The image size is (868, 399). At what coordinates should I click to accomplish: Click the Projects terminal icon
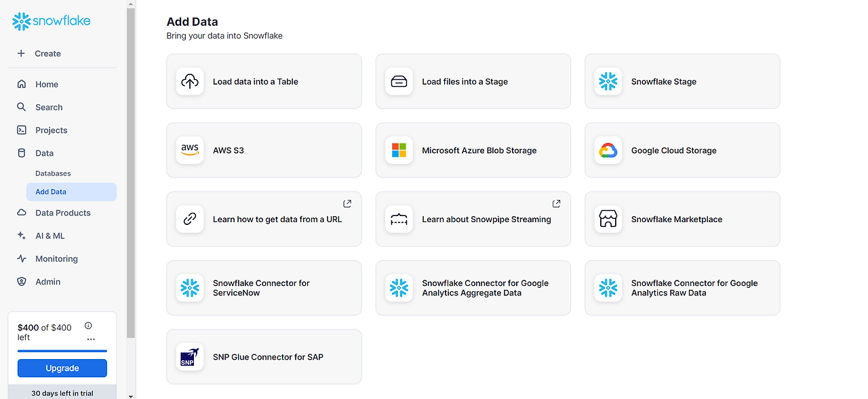(22, 130)
